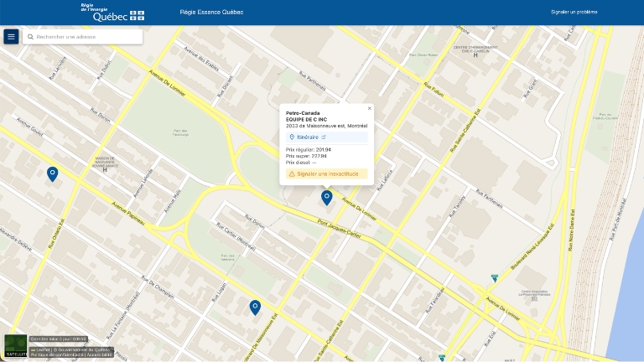
Task: Click the Rue Sainte-Catherine Est label near Rue Fullum
Action: click(465, 131)
